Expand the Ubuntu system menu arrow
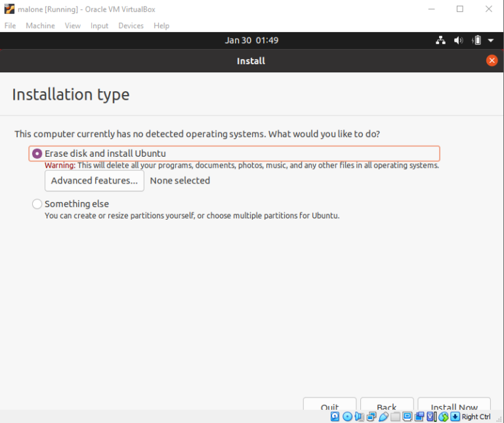This screenshot has height=423, width=504. pyautogui.click(x=491, y=41)
